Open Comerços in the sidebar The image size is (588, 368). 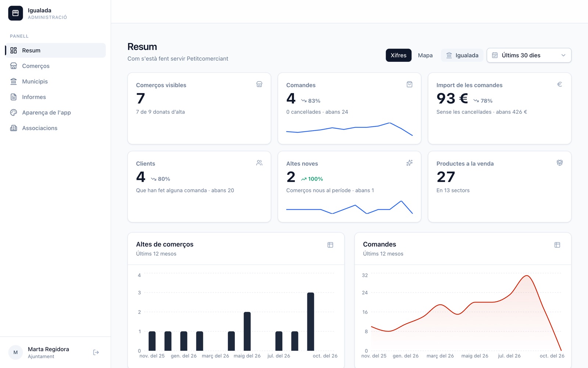(x=55, y=66)
